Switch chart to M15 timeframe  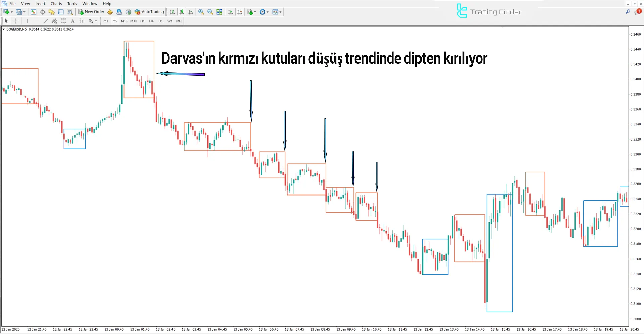pos(124,21)
